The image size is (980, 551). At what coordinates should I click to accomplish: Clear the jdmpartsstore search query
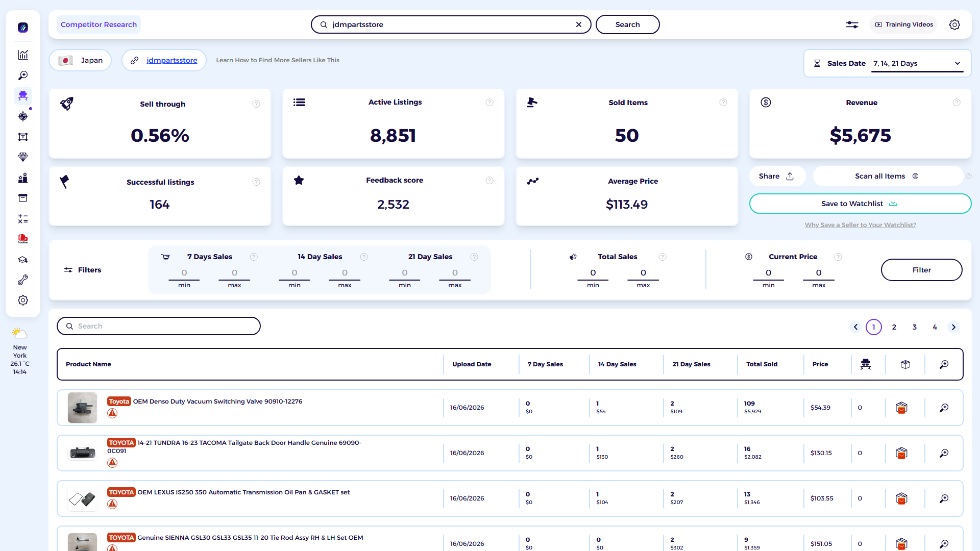[x=579, y=24]
